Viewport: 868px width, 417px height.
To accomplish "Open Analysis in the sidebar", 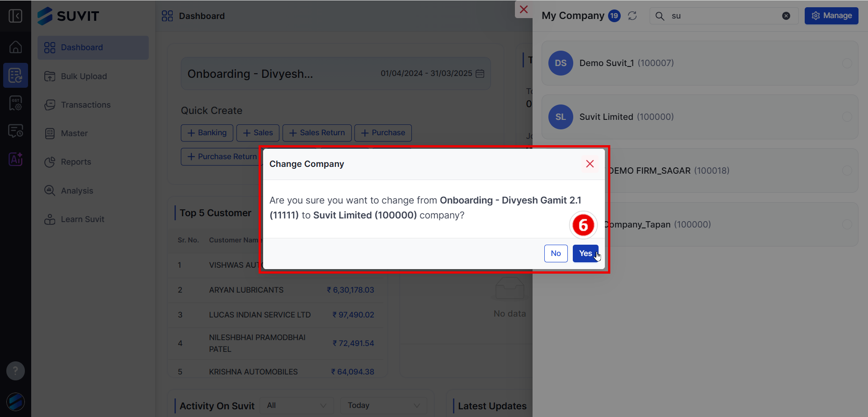I will 93,191.
